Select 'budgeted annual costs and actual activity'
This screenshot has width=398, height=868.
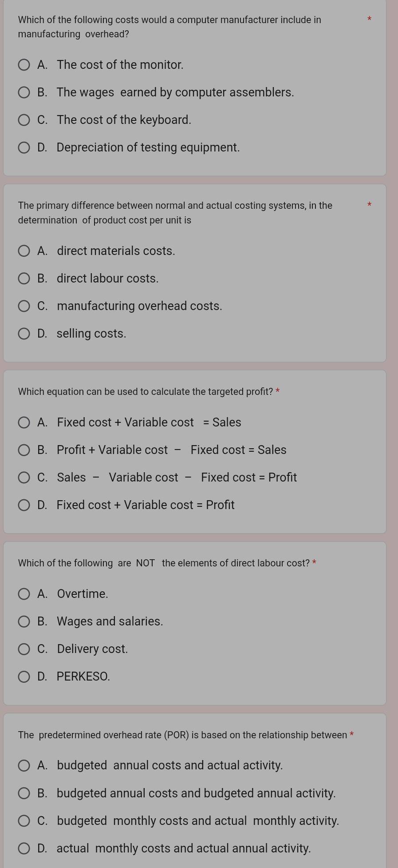coord(24,765)
